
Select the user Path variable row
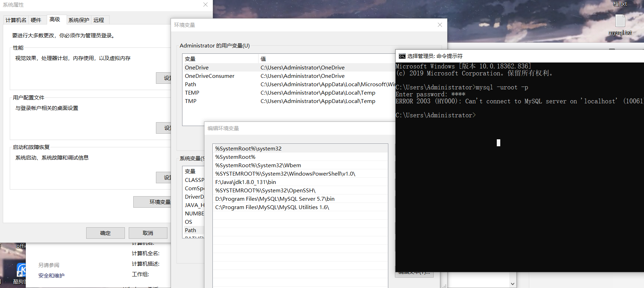click(289, 84)
